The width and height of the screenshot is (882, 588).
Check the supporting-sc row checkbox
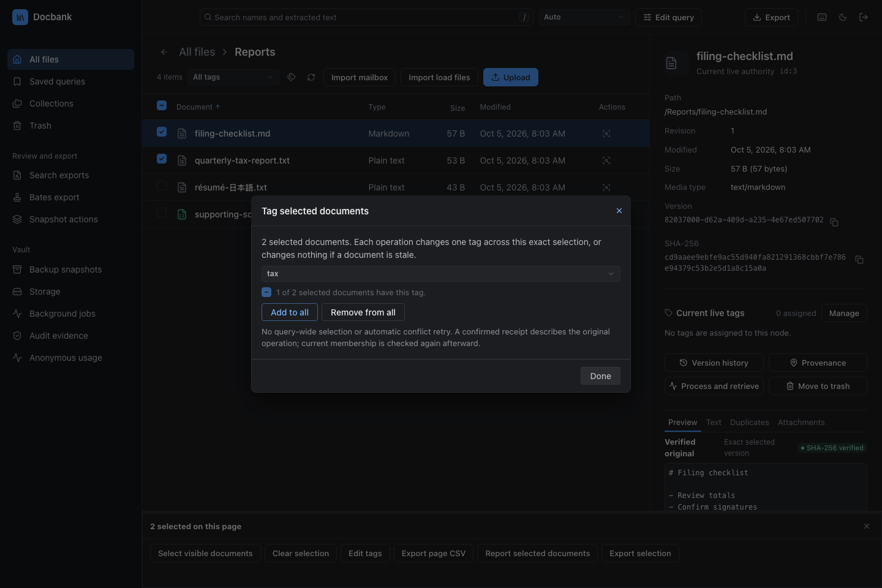[x=162, y=213]
